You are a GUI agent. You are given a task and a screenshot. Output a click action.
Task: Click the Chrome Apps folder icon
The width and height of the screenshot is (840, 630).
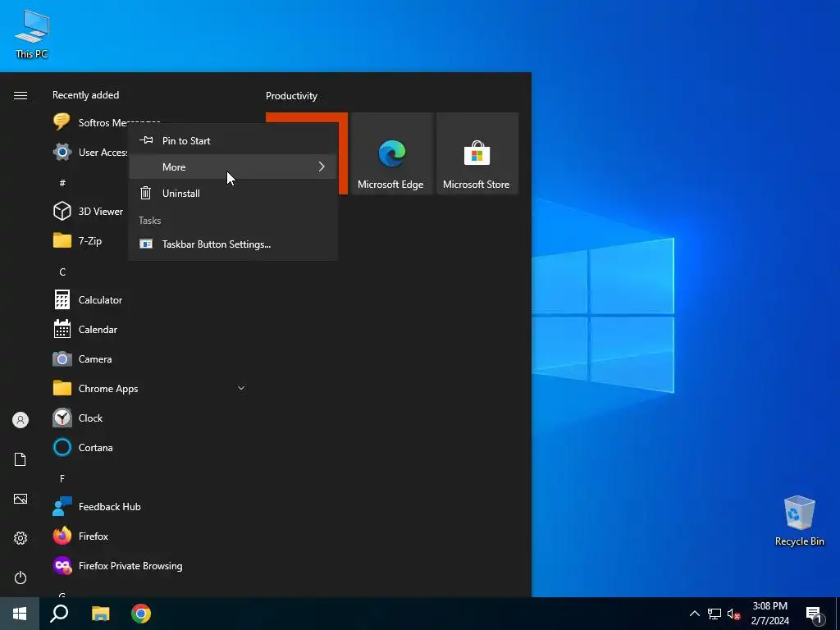[x=62, y=388]
